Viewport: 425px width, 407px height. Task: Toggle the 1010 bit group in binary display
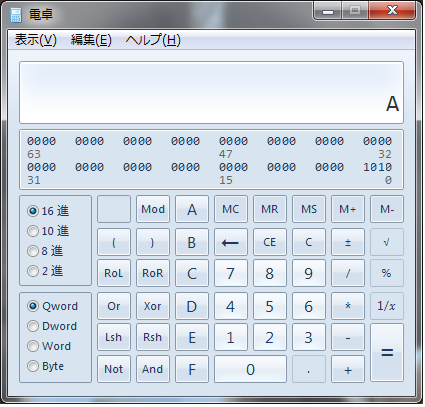click(377, 167)
